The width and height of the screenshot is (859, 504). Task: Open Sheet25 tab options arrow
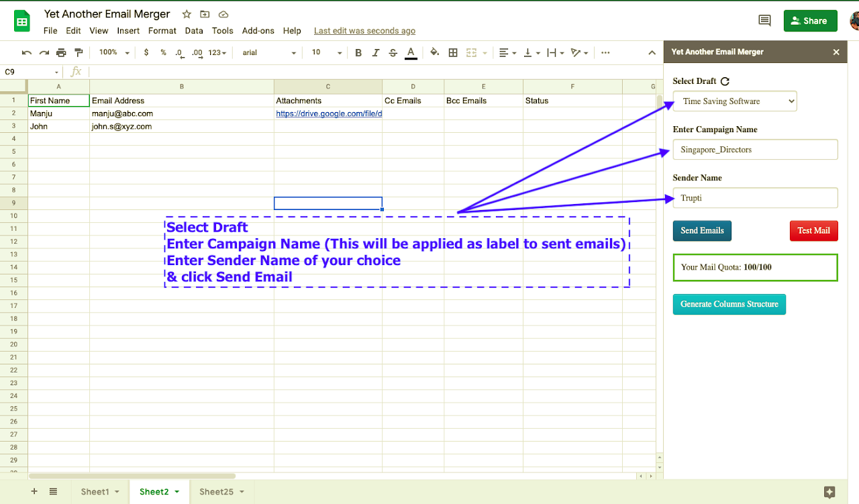tap(241, 492)
